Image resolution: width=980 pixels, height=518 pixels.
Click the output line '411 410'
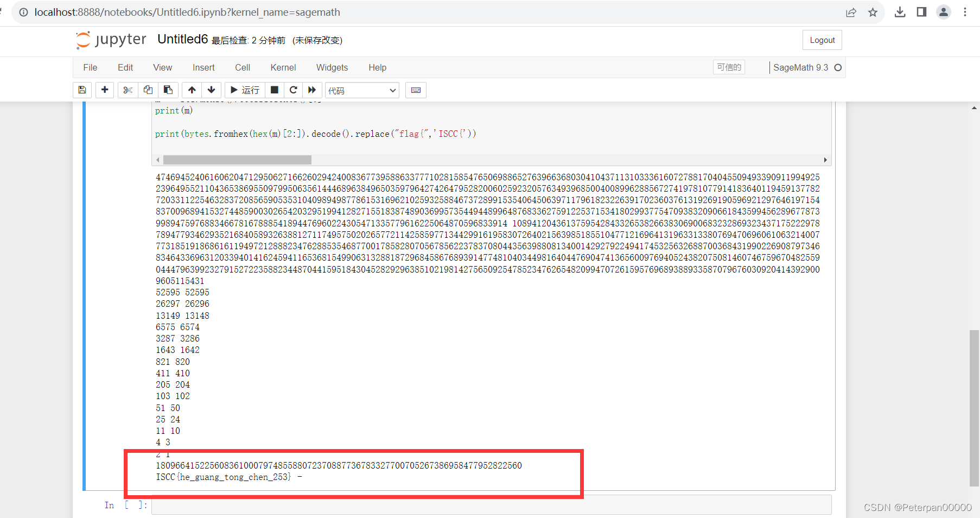click(x=173, y=373)
